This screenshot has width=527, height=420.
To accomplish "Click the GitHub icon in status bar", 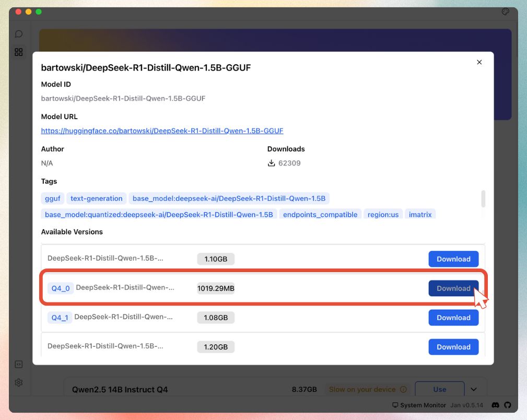I will pyautogui.click(x=507, y=405).
